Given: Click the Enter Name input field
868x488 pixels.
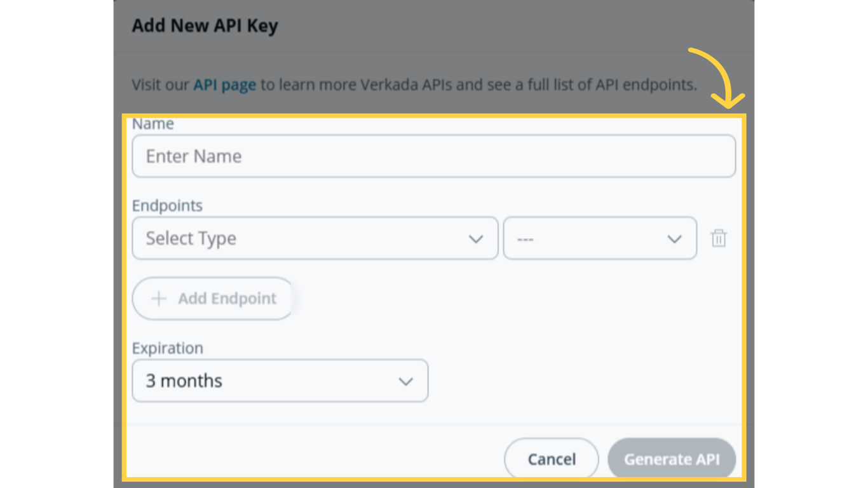Looking at the screenshot, I should (434, 156).
